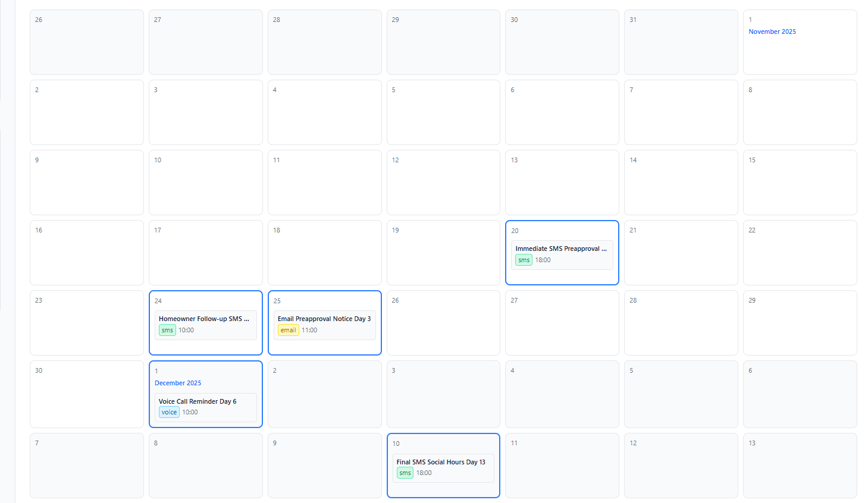Image resolution: width=868 pixels, height=503 pixels.
Task: Click the November 2025 month label
Action: 772,32
